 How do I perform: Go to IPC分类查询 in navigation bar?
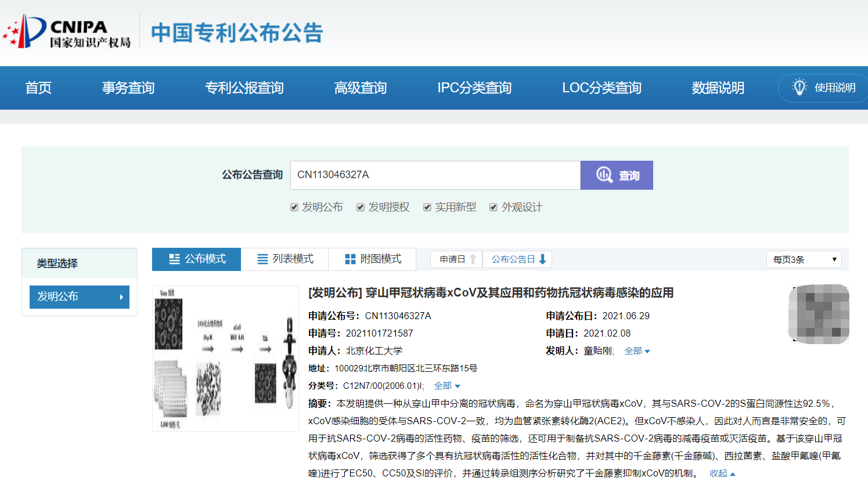point(474,88)
